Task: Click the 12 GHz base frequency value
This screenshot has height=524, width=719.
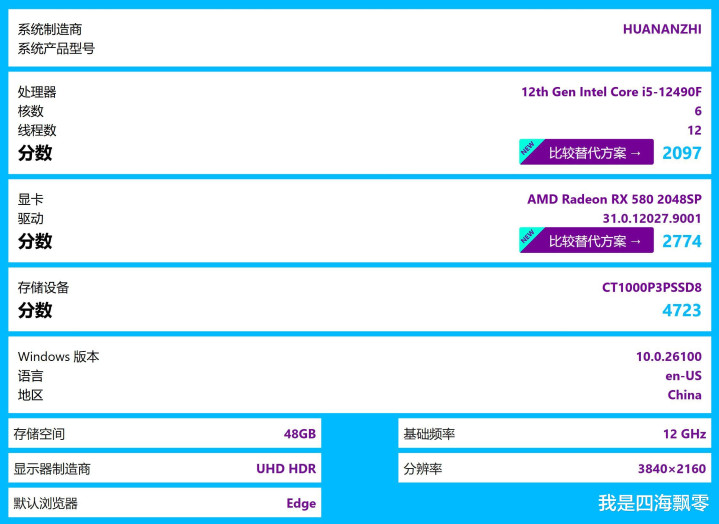Action: 685,434
